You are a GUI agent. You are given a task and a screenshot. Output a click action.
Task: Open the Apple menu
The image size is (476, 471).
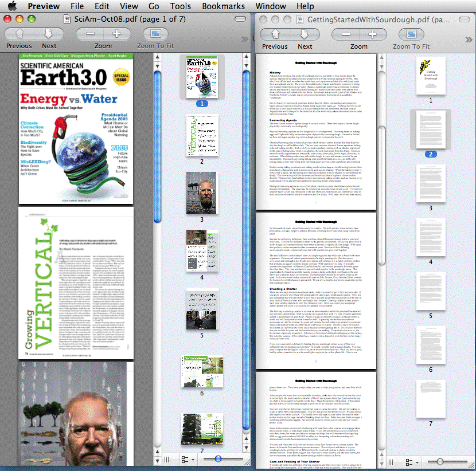coord(13,6)
